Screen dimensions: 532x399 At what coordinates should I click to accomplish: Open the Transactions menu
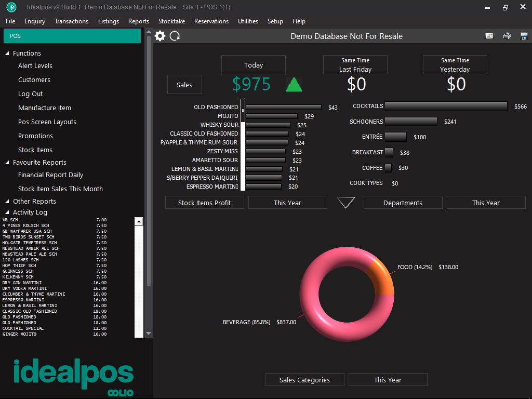click(x=71, y=21)
